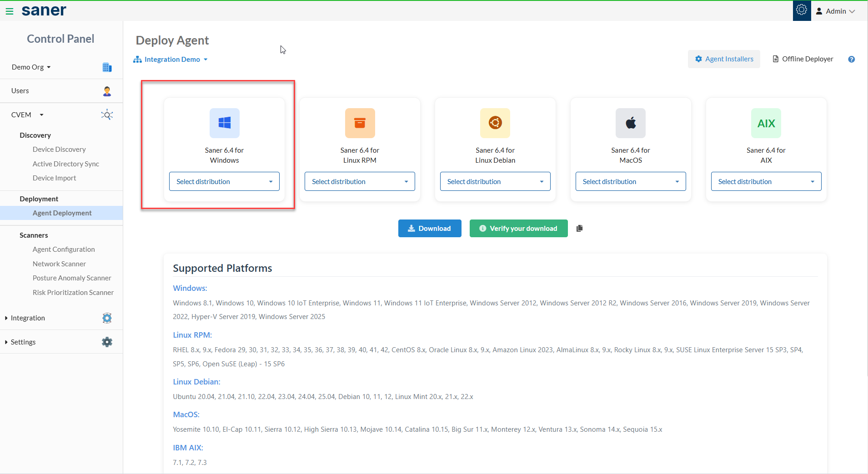
Task: Click the Control Panel heading
Action: [60, 39]
